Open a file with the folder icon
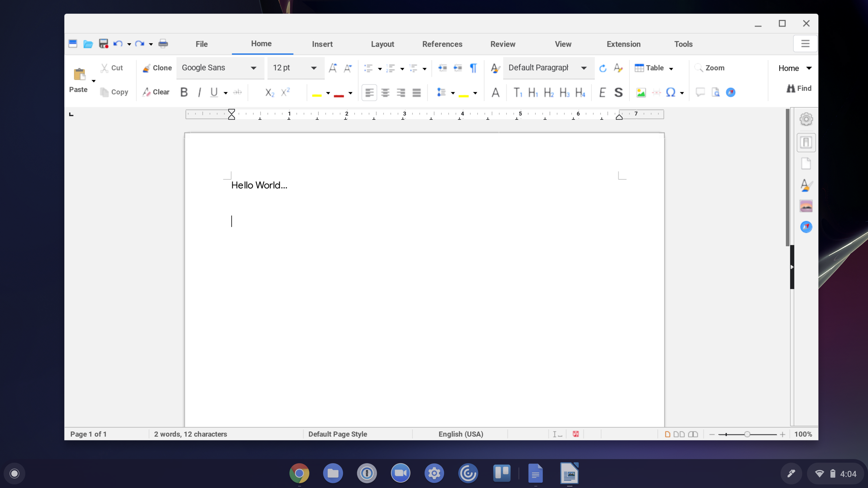This screenshot has width=868, height=488. [88, 44]
